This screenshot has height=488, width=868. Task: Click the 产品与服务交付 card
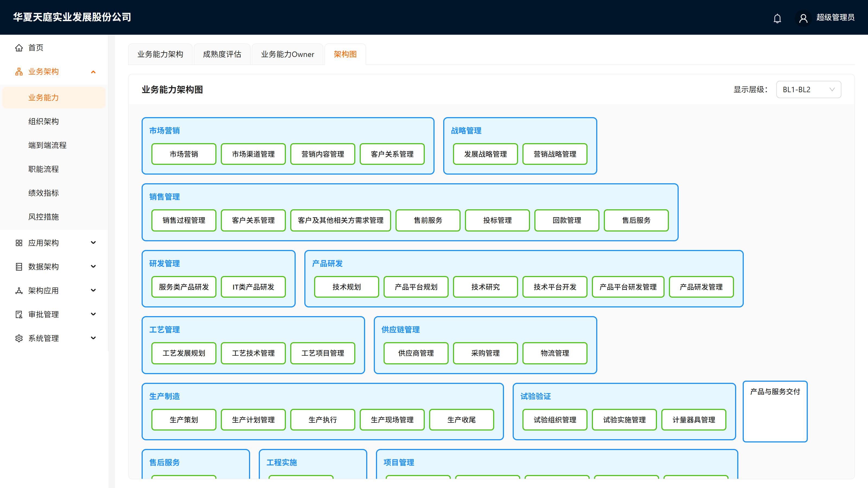coord(775,412)
